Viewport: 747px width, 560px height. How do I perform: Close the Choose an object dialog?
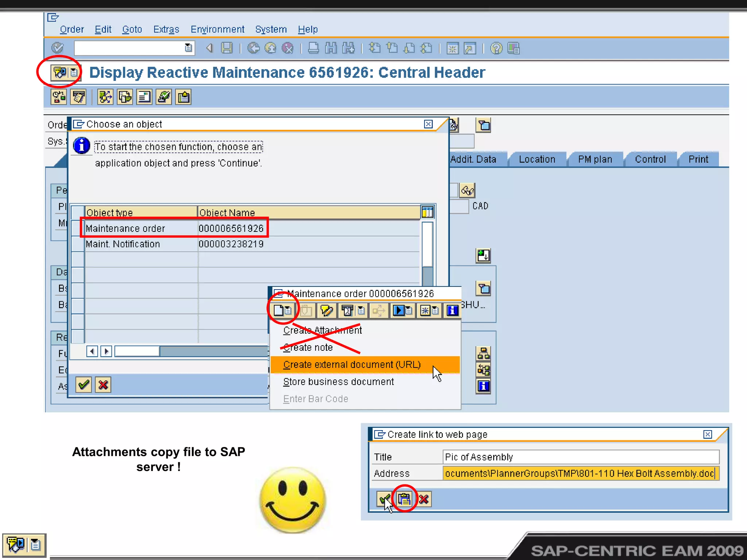429,124
